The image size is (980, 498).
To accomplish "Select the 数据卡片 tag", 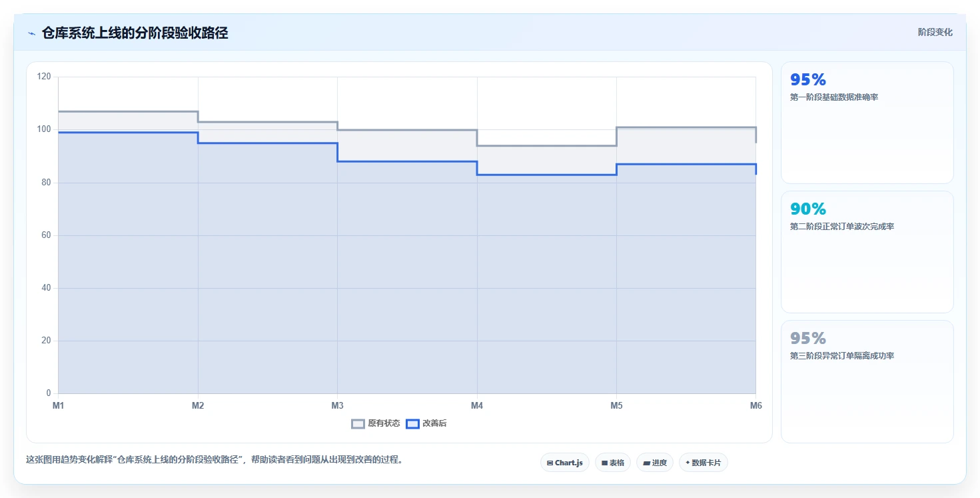I will 704,463.
